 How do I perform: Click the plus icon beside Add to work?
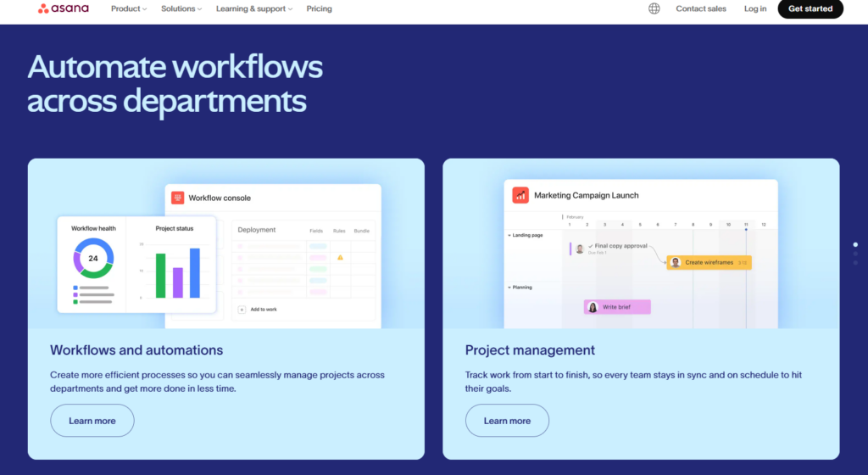(x=242, y=310)
